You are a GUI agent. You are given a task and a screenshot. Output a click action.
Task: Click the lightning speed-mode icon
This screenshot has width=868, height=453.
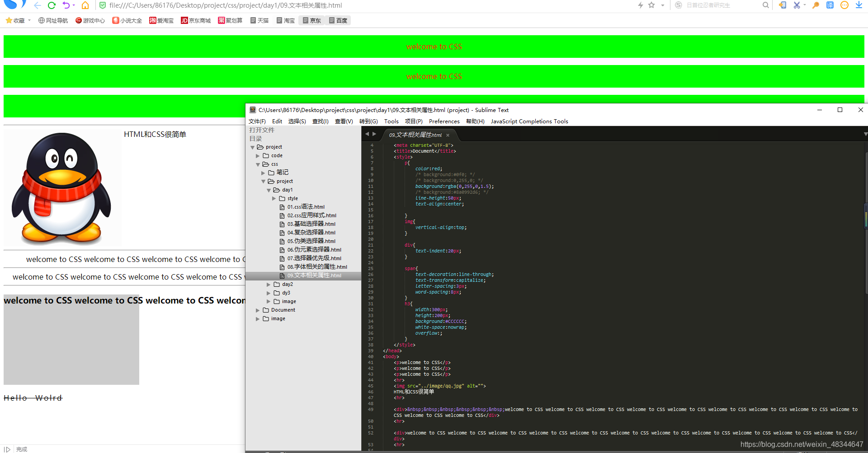(640, 5)
